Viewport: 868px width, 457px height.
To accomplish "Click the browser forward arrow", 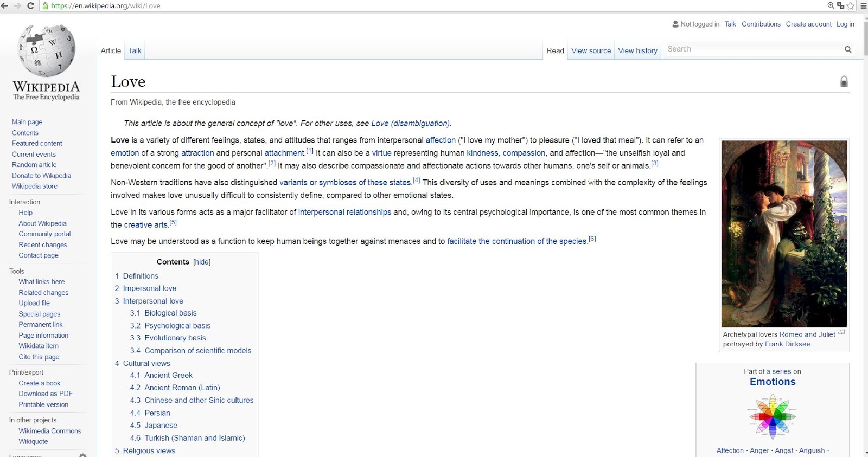I will 17,5.
